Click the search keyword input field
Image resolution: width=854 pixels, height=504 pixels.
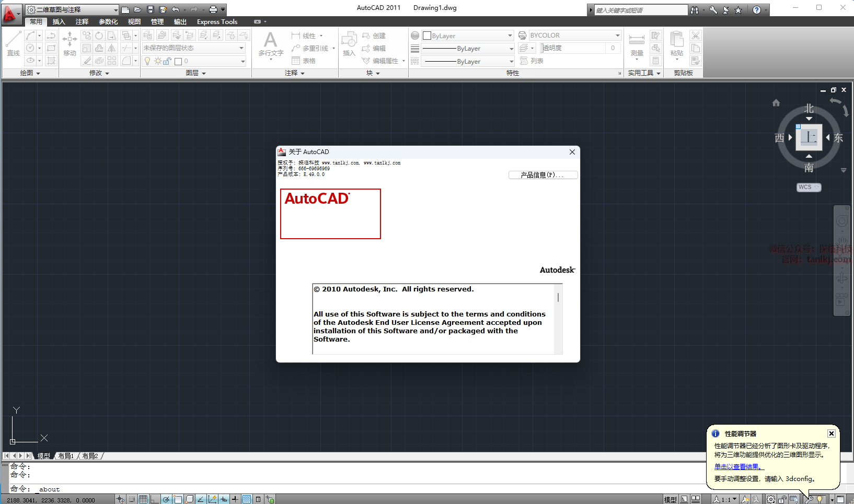pos(641,10)
